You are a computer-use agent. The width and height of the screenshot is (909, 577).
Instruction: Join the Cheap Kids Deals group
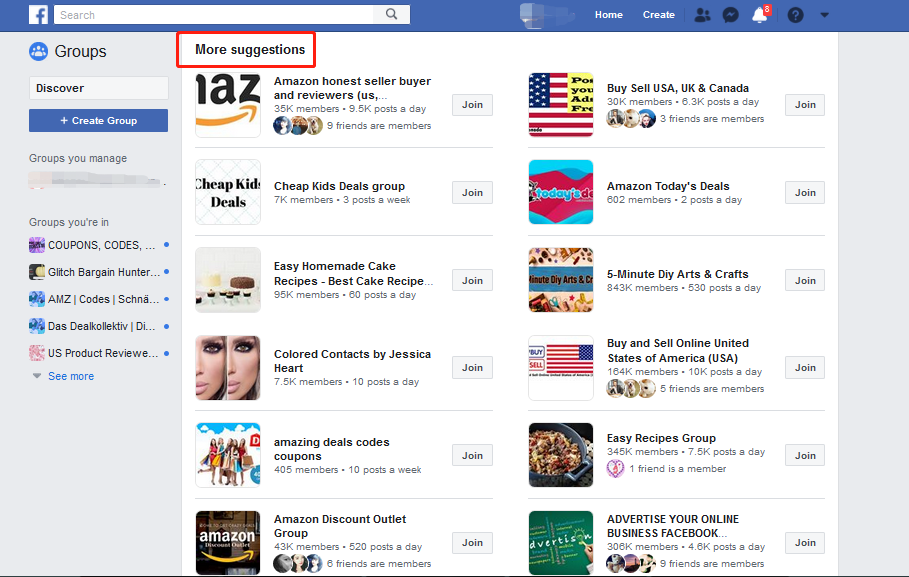[x=472, y=193]
